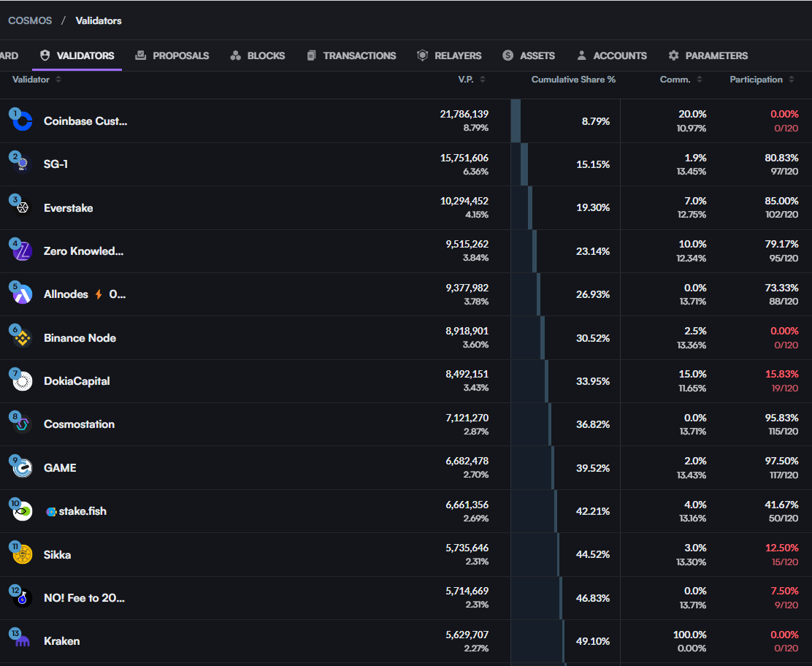Open the Coinbase Cust... validator name
The image size is (812, 666).
pos(85,121)
